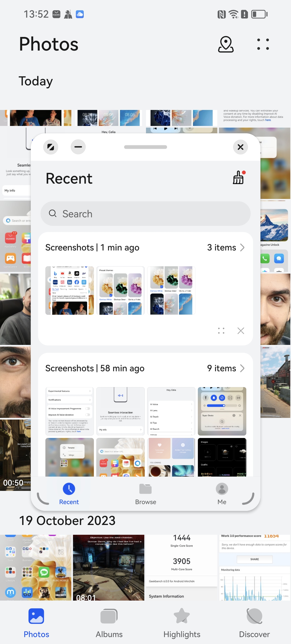The image size is (291, 644).
Task: Open options dots on 1 min ago card
Action: click(x=221, y=331)
